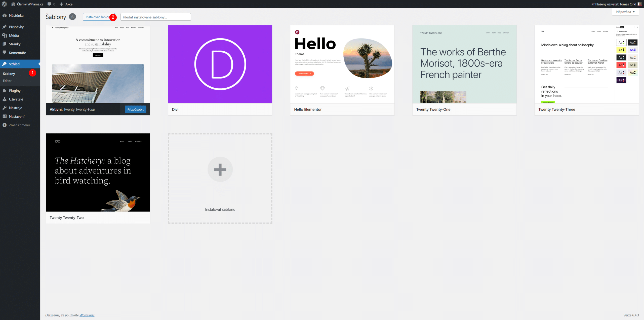Select the purple Divi theme thumbnail
The height and width of the screenshot is (320, 644).
[x=220, y=64]
